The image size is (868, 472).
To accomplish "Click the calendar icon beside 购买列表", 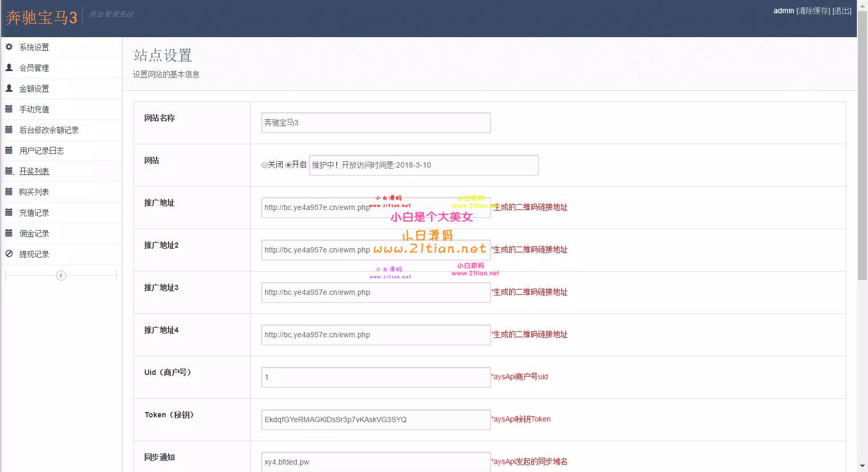I will (9, 192).
